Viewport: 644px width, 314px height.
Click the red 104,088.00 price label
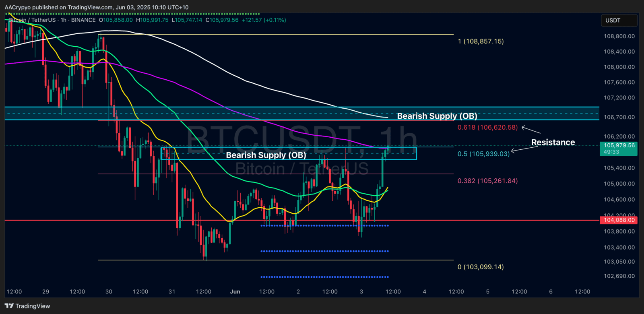tap(619, 220)
